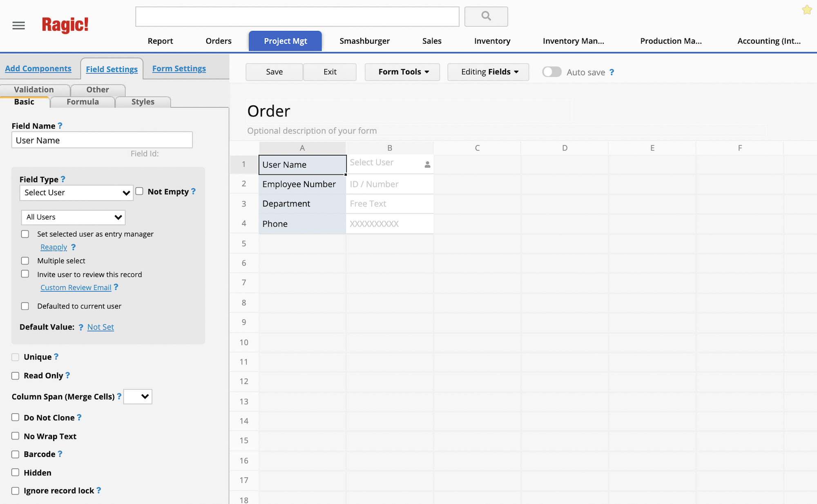Select the Employee Number label cell
The image size is (817, 504).
pos(302,184)
